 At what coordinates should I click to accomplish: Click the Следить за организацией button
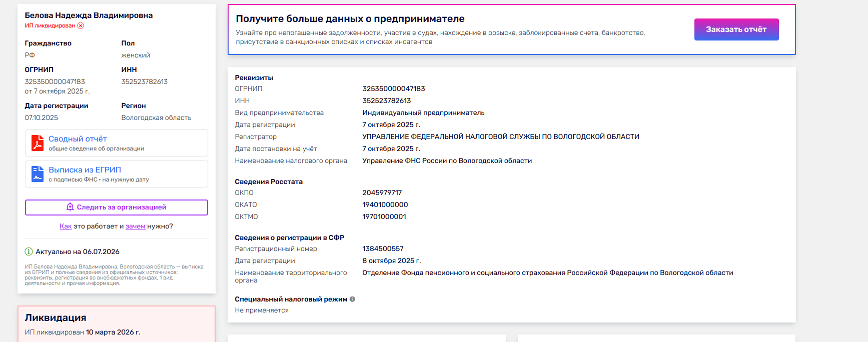click(117, 207)
